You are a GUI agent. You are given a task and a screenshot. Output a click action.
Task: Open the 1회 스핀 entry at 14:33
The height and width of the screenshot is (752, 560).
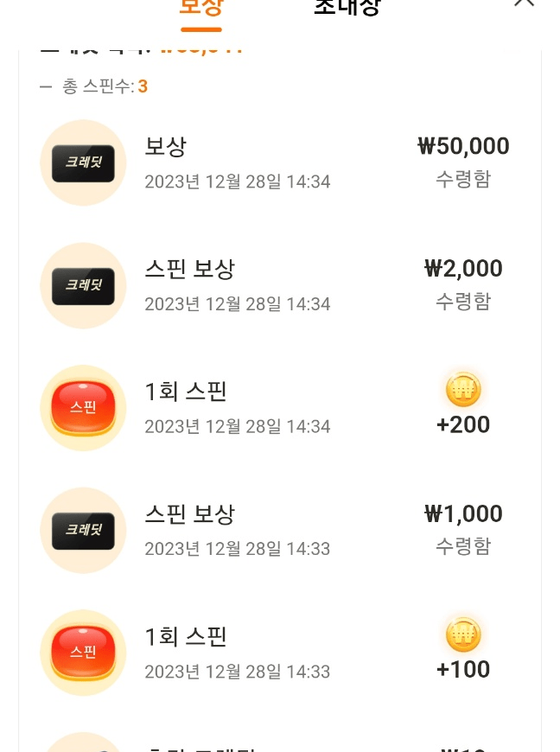click(280, 653)
